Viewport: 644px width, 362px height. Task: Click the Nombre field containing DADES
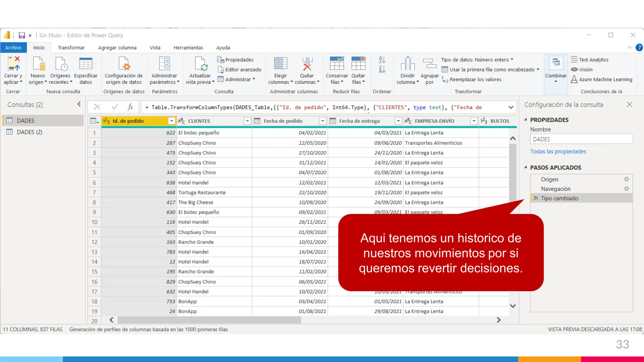(581, 139)
